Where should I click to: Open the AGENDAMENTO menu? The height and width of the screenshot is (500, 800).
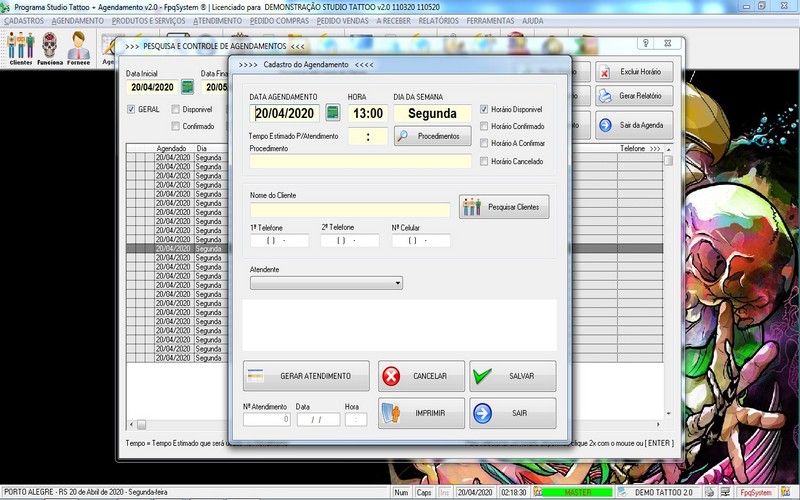78,21
